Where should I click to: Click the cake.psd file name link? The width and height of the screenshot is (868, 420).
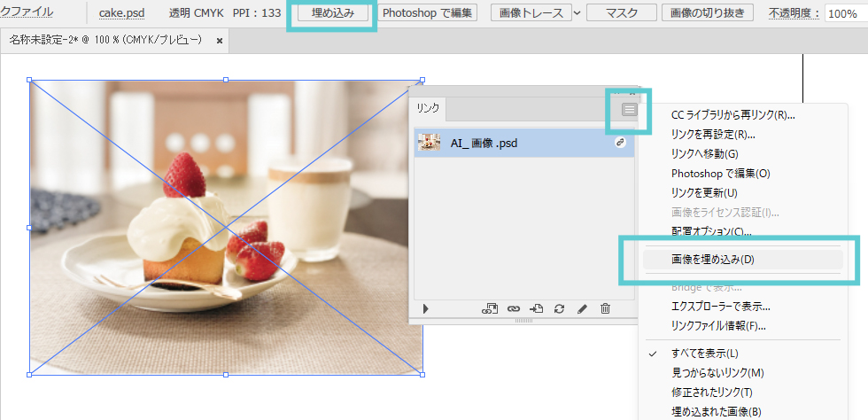click(121, 13)
